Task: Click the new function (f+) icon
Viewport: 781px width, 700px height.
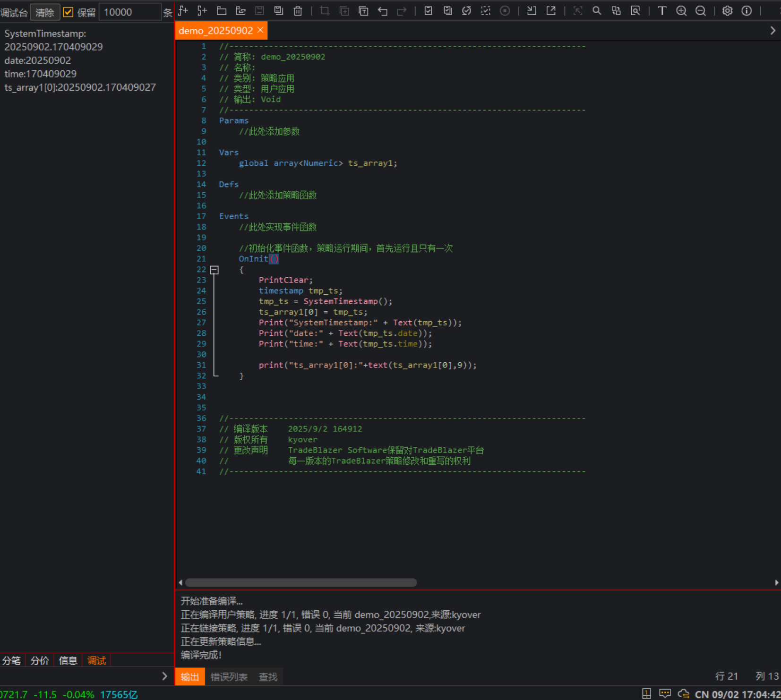Action: click(x=183, y=11)
